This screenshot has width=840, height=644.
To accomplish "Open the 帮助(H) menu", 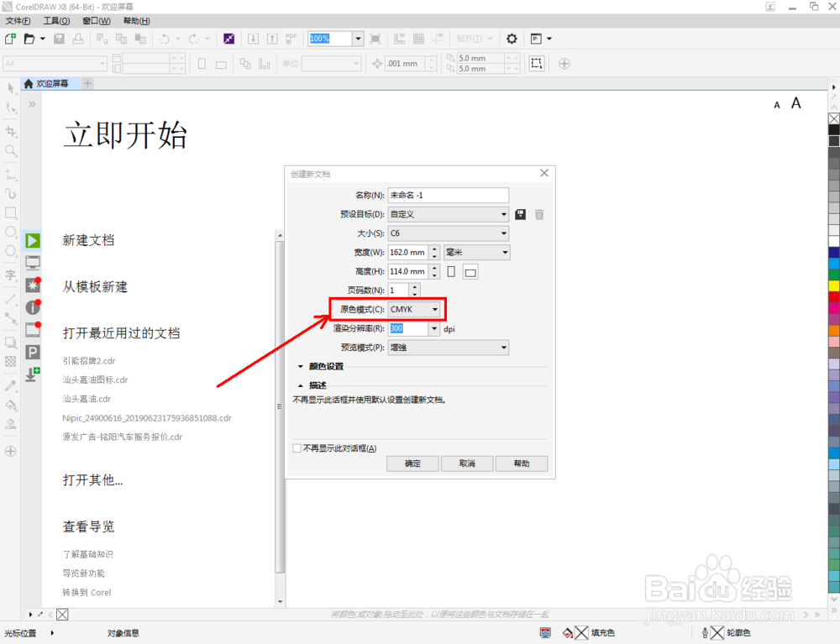I will tap(137, 21).
